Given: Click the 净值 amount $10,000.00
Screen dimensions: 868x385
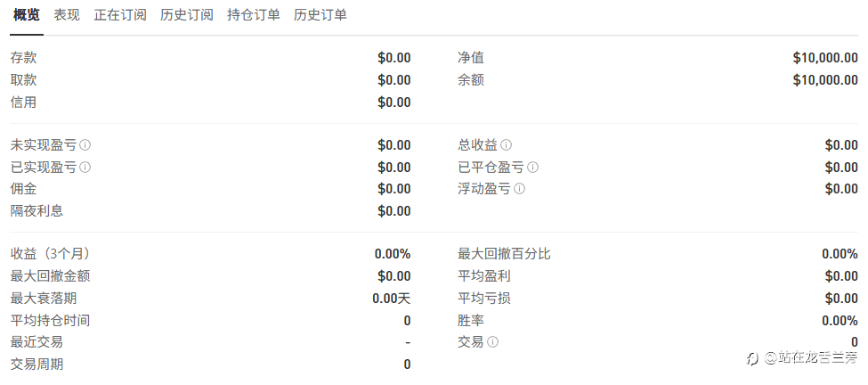Looking at the screenshot, I should pos(825,58).
